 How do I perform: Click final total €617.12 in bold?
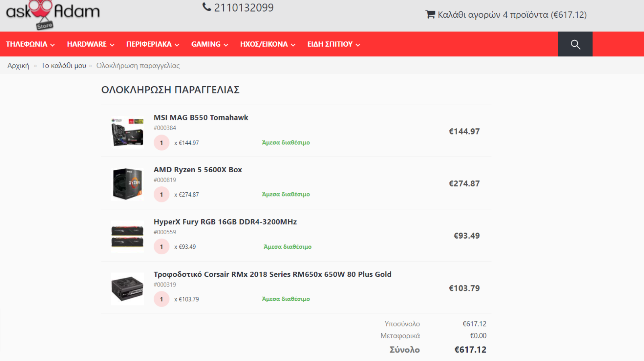pyautogui.click(x=471, y=350)
